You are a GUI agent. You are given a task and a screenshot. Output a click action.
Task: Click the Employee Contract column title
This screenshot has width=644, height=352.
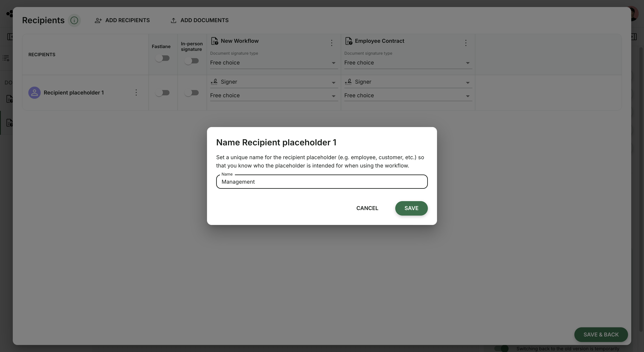tap(379, 41)
